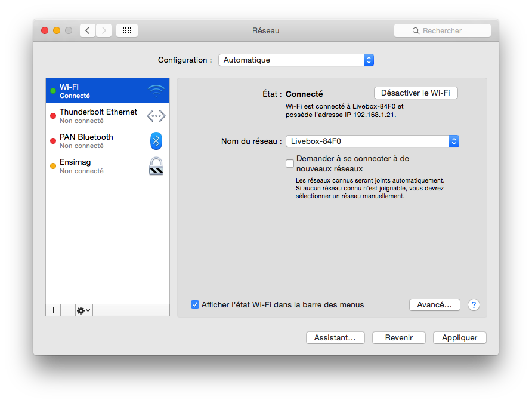The image size is (532, 403).
Task: Open the 'Nom du réseau' Livebox-84F0 dropdown
Action: (x=372, y=141)
